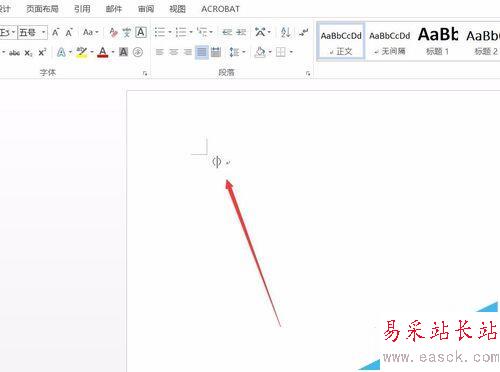Expand multilevel list dropdown arrow

[211, 32]
